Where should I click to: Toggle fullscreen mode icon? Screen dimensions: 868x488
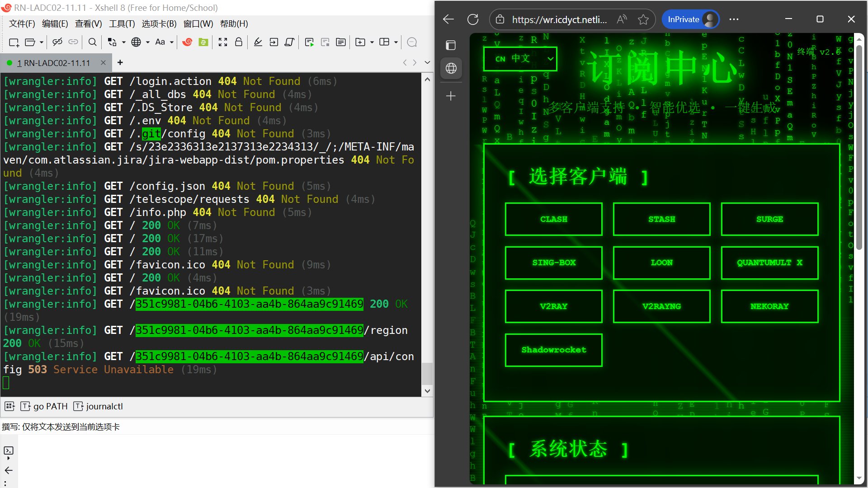tap(222, 42)
